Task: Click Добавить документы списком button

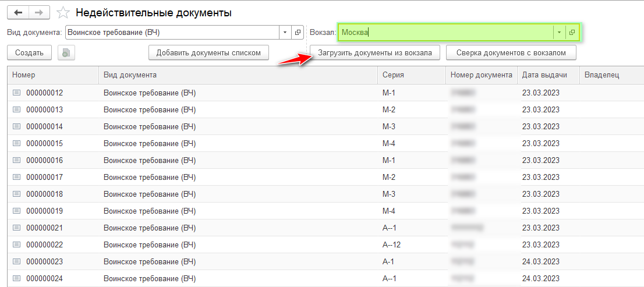Action: pyautogui.click(x=208, y=52)
